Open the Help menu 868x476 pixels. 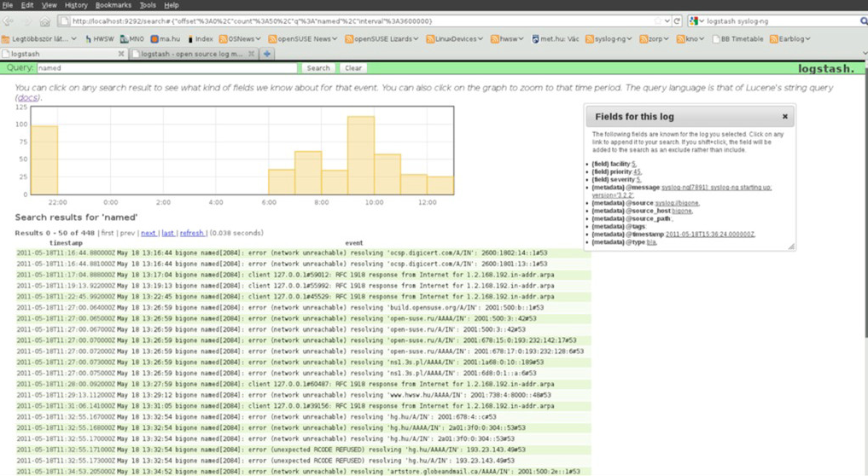tap(171, 5)
